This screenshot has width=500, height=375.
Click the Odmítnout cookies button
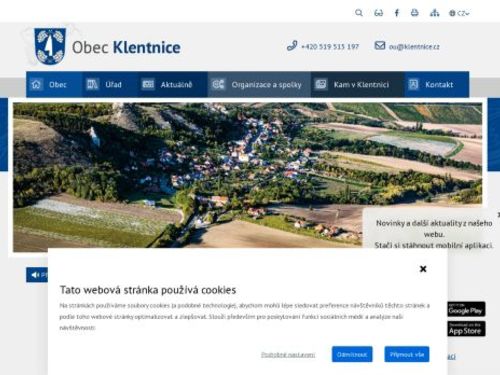(x=352, y=354)
